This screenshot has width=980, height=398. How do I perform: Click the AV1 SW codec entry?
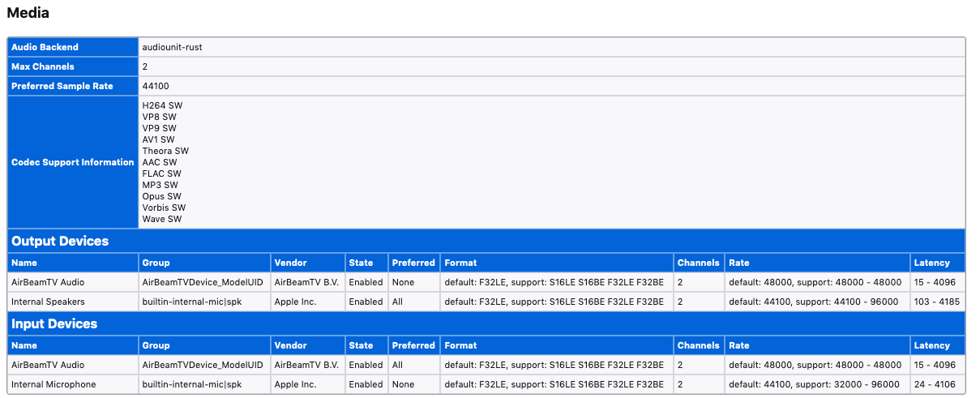tap(158, 139)
